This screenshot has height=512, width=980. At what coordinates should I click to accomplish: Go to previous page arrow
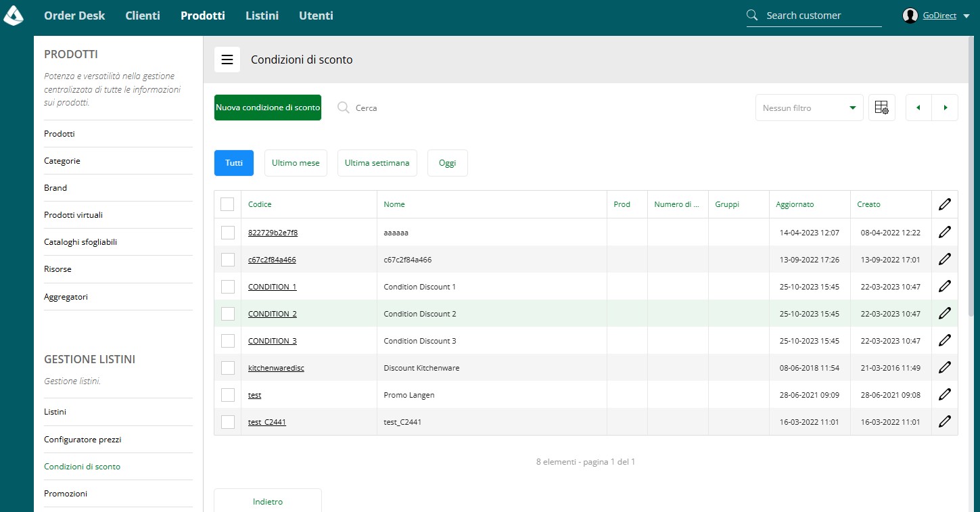click(918, 108)
